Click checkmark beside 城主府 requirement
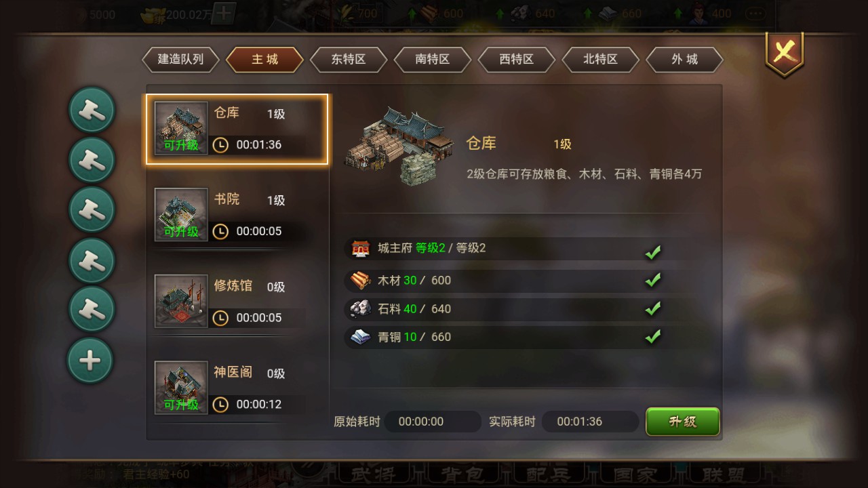Screen dimensions: 868x488 click(x=653, y=252)
